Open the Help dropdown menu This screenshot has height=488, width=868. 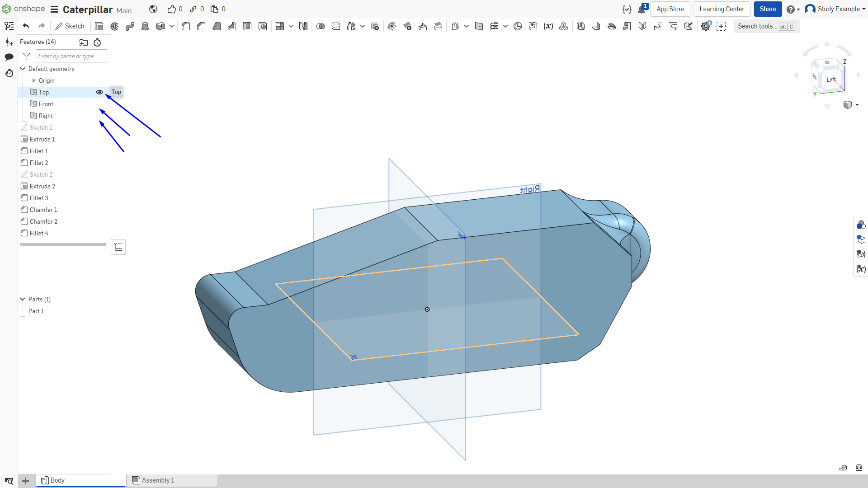[793, 9]
